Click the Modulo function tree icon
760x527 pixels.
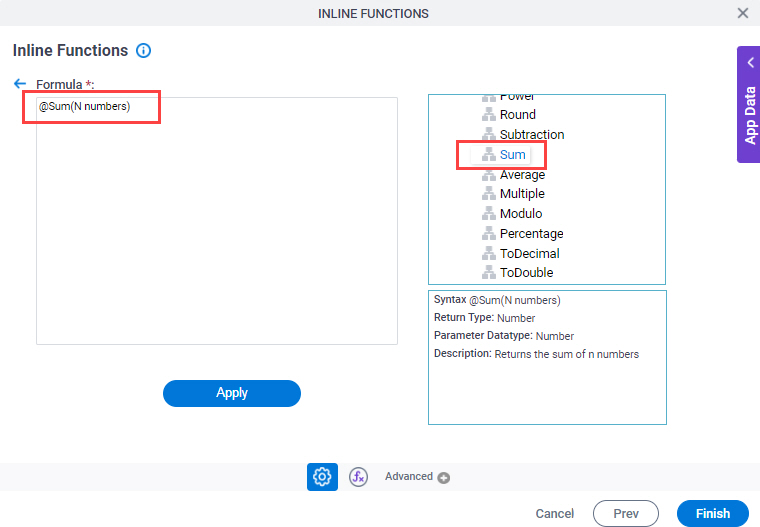(489, 213)
